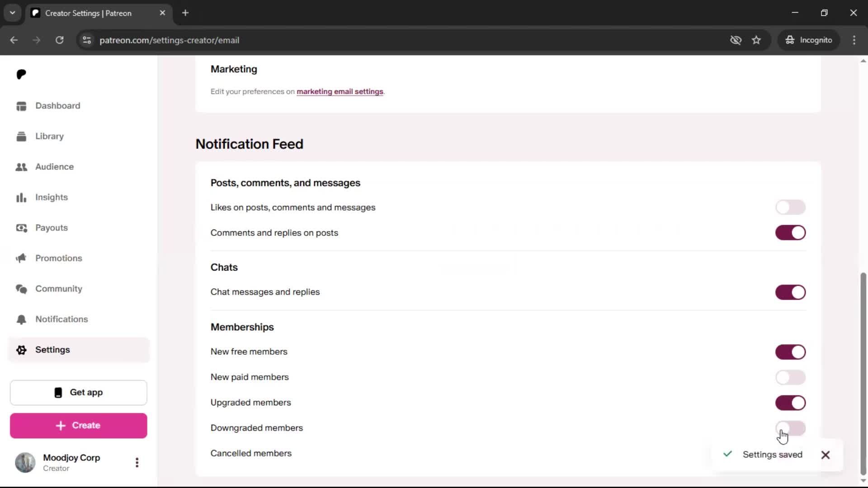Go to Insights menu item
Viewport: 868px width, 488px height.
(x=79, y=197)
